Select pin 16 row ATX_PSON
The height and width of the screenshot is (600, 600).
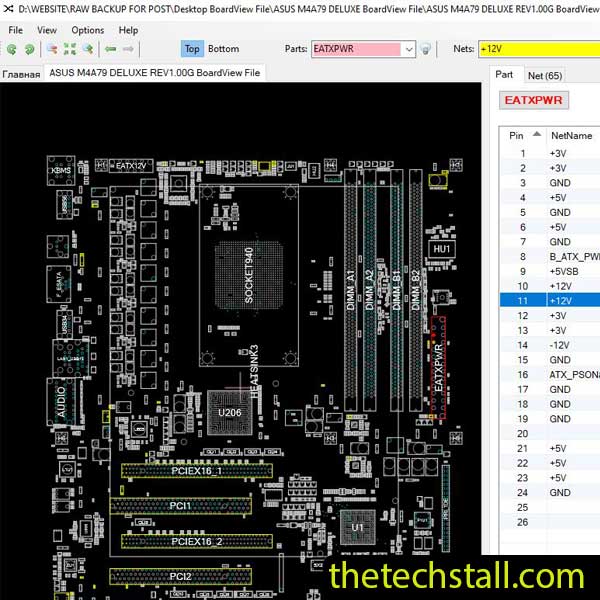(550, 375)
